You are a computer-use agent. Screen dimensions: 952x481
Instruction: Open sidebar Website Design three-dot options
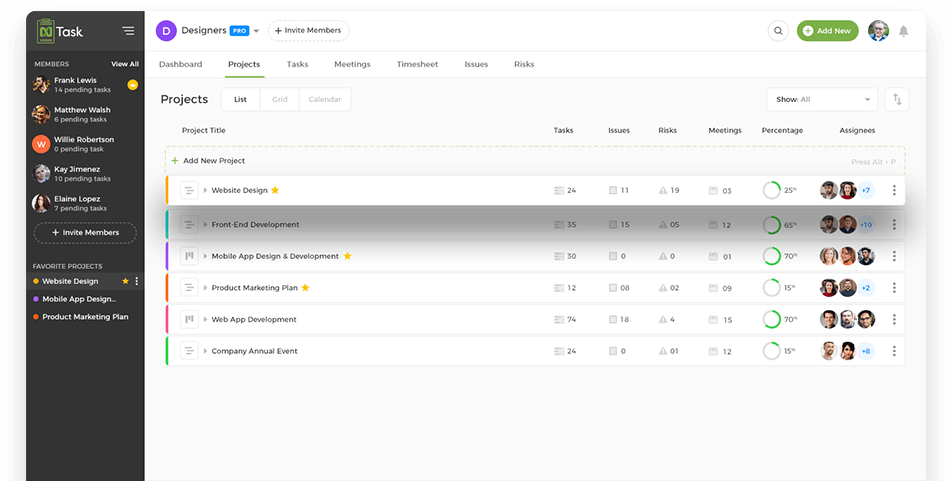pos(137,281)
